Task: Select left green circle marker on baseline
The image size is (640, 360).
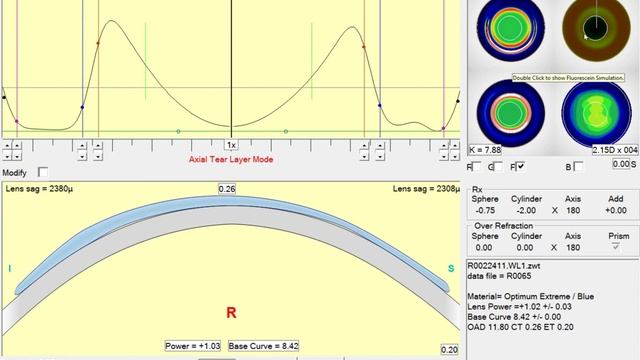Action: [x=178, y=131]
